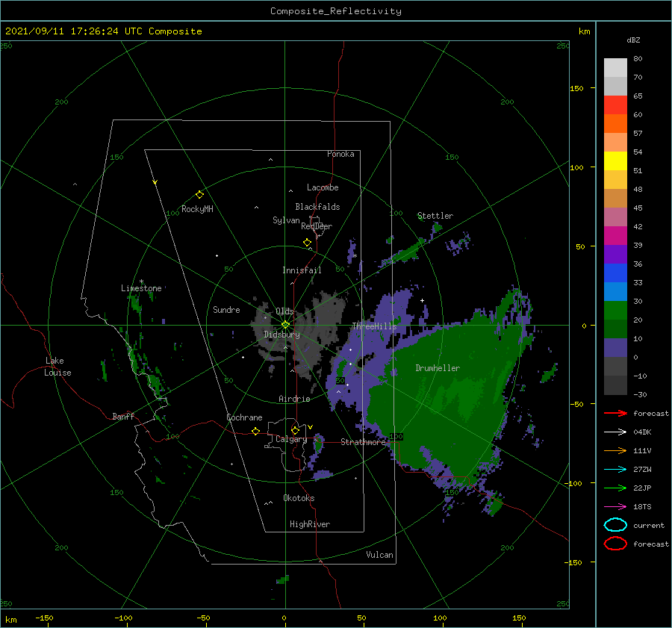672x628 pixels.
Task: Click the Stettler city label
Action: [435, 216]
